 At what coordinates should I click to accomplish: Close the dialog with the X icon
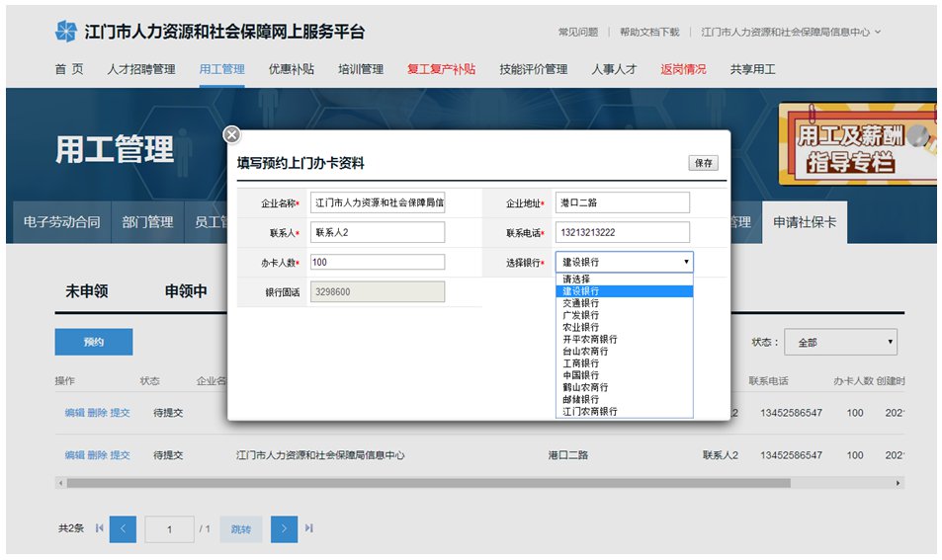231,135
